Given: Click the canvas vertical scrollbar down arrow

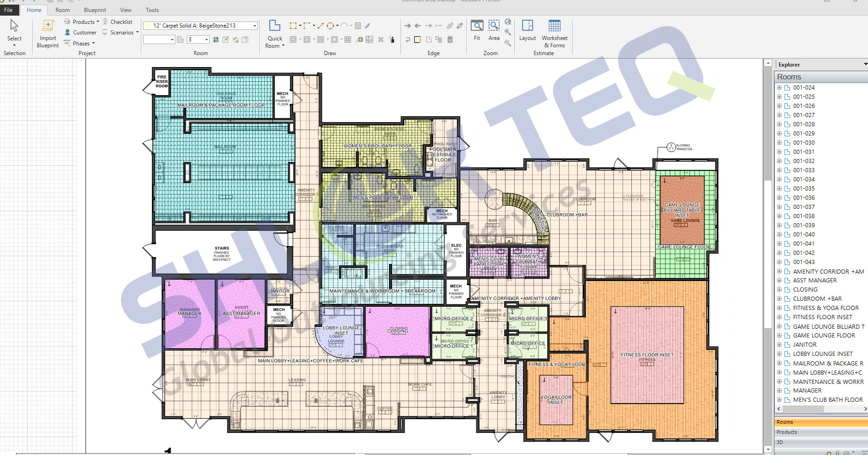Looking at the screenshot, I should pos(768,449).
